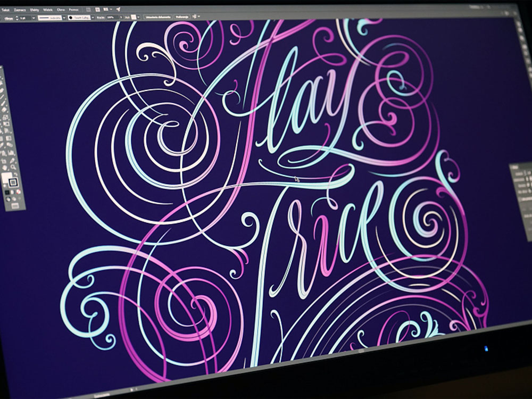Image resolution: width=532 pixels, height=399 pixels.
Task: Open the Styl graphic style dropdown
Action: point(138,17)
